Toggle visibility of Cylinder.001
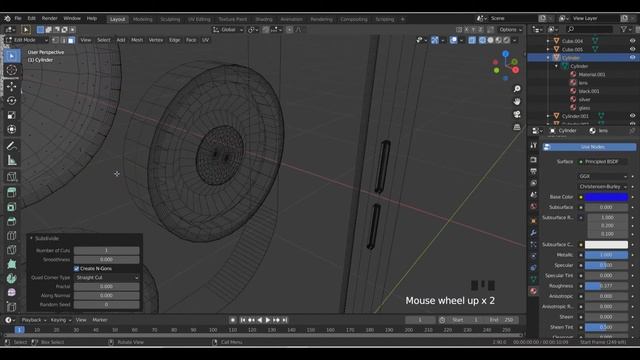 (632, 116)
